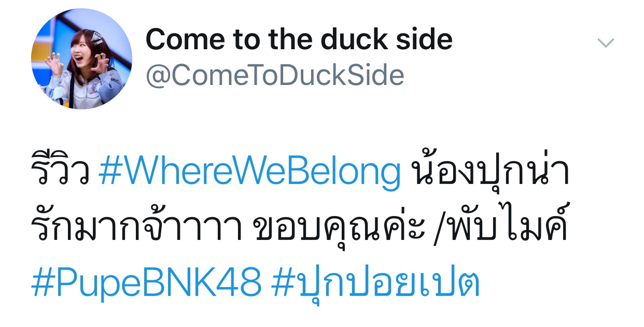The height and width of the screenshot is (327, 644).
Task: Expand the tweet's down-arrow caret
Action: [x=606, y=43]
